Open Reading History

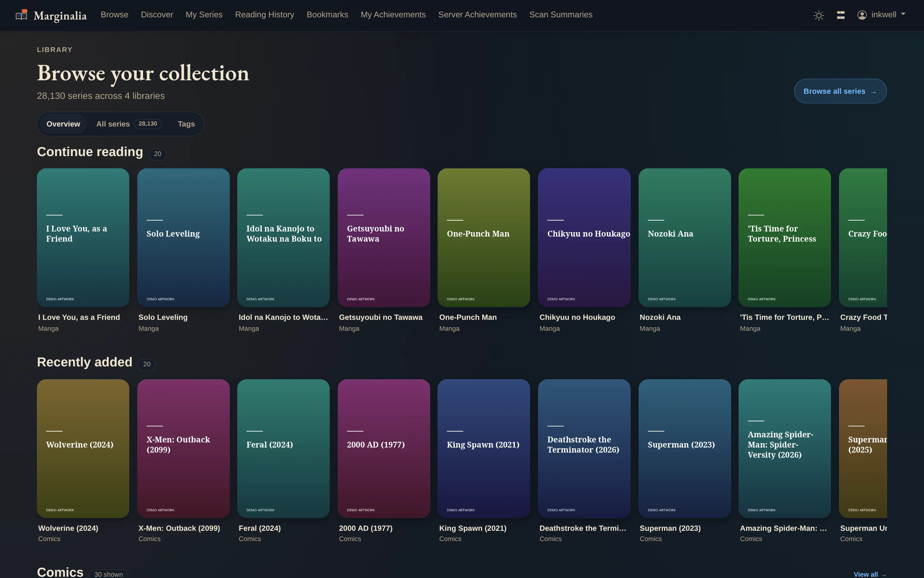click(265, 14)
